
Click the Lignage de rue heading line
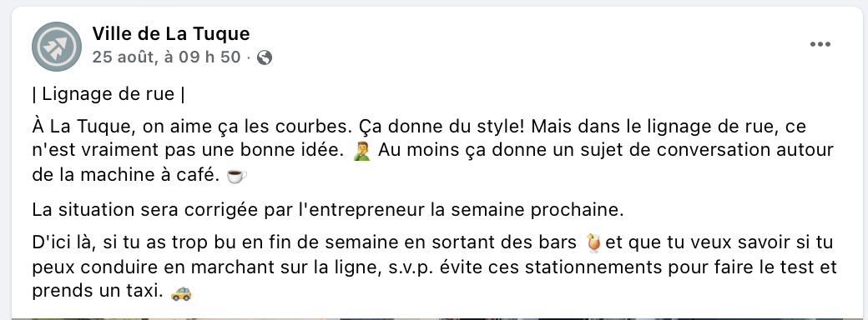click(x=108, y=94)
